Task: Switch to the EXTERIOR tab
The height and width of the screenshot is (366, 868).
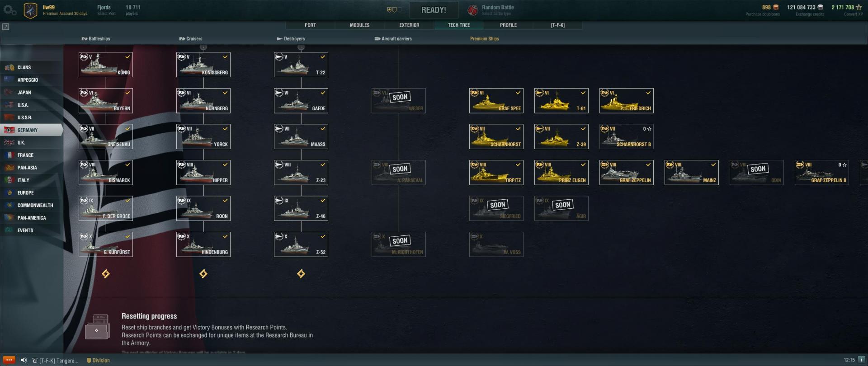Action: coord(409,25)
